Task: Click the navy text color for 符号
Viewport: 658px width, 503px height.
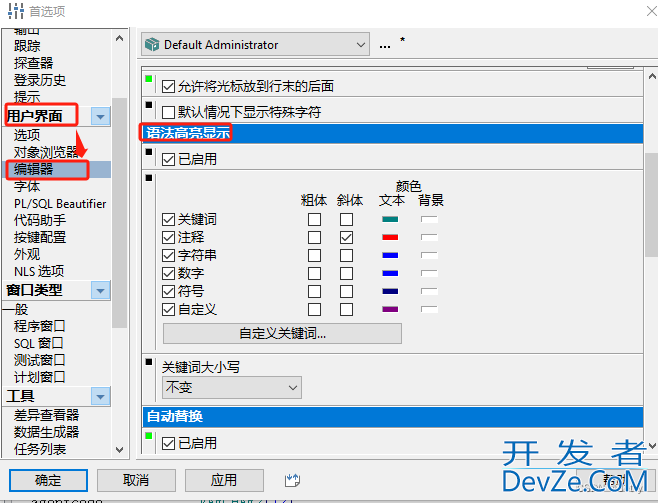Action: [x=390, y=291]
